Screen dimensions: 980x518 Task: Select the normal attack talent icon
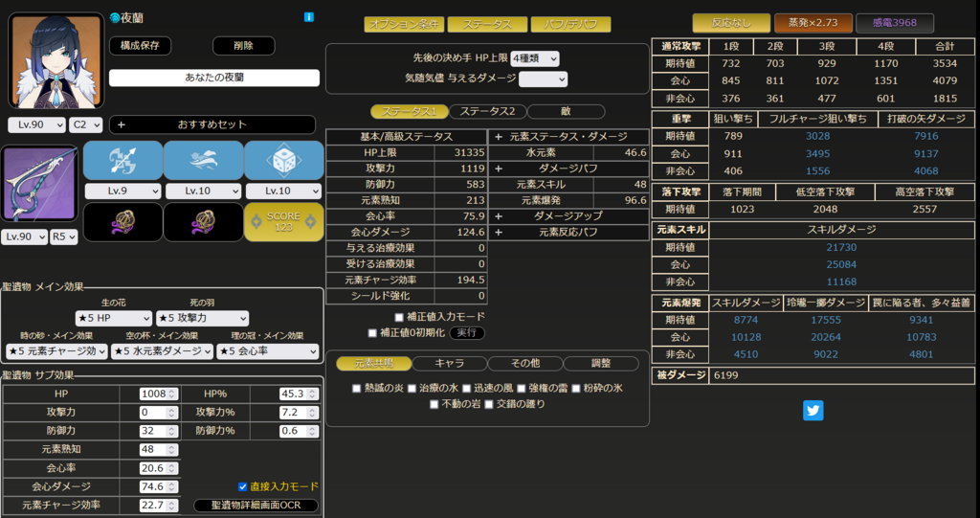pyautogui.click(x=122, y=161)
